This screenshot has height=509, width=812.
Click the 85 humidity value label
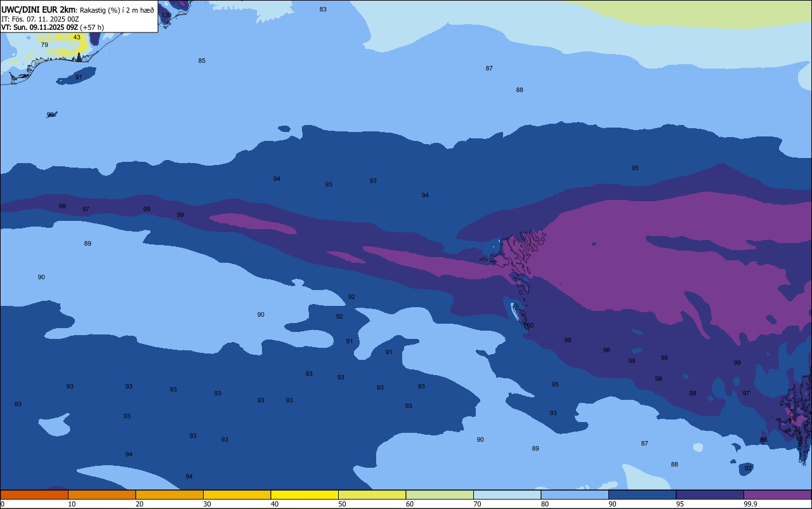click(202, 61)
